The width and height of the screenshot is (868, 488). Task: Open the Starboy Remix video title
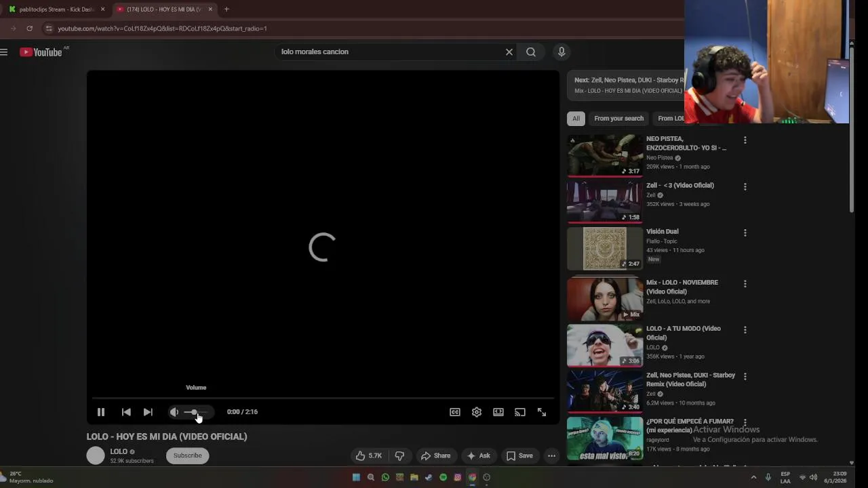click(690, 380)
